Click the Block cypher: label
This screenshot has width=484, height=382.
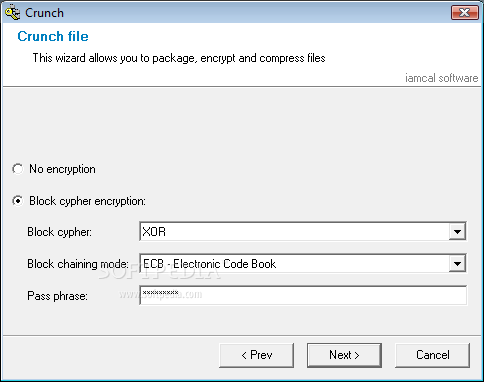[x=59, y=232]
